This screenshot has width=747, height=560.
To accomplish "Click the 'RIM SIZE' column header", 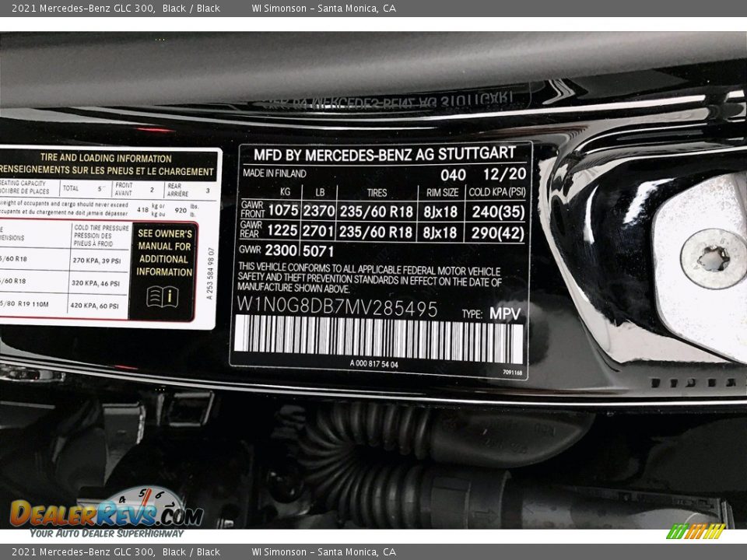I will 442,192.
